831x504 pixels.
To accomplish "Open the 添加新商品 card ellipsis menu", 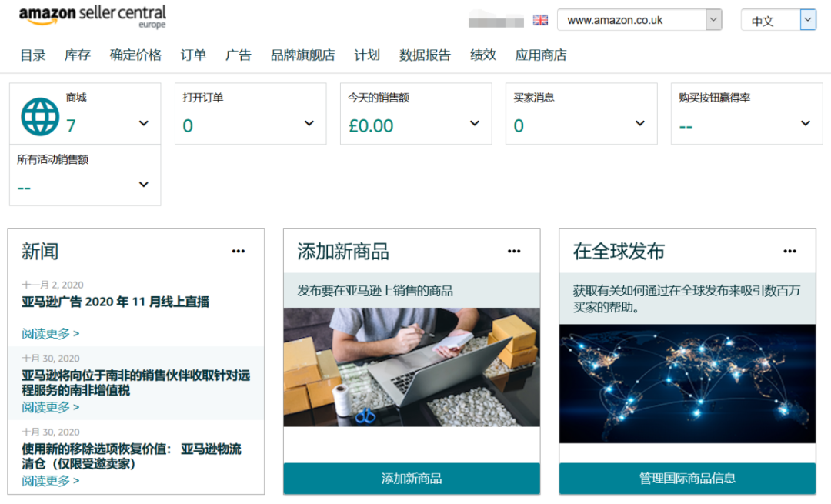I will (514, 250).
